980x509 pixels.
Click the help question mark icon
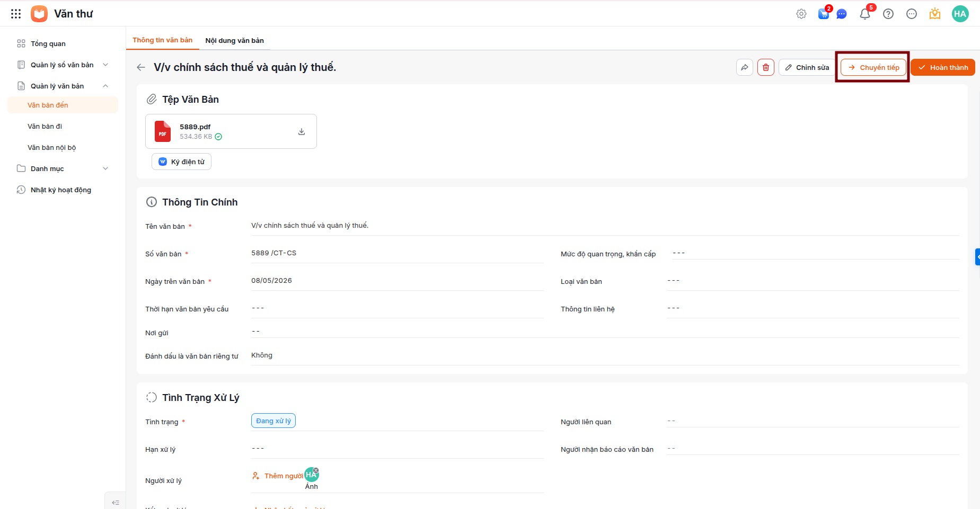(x=888, y=14)
